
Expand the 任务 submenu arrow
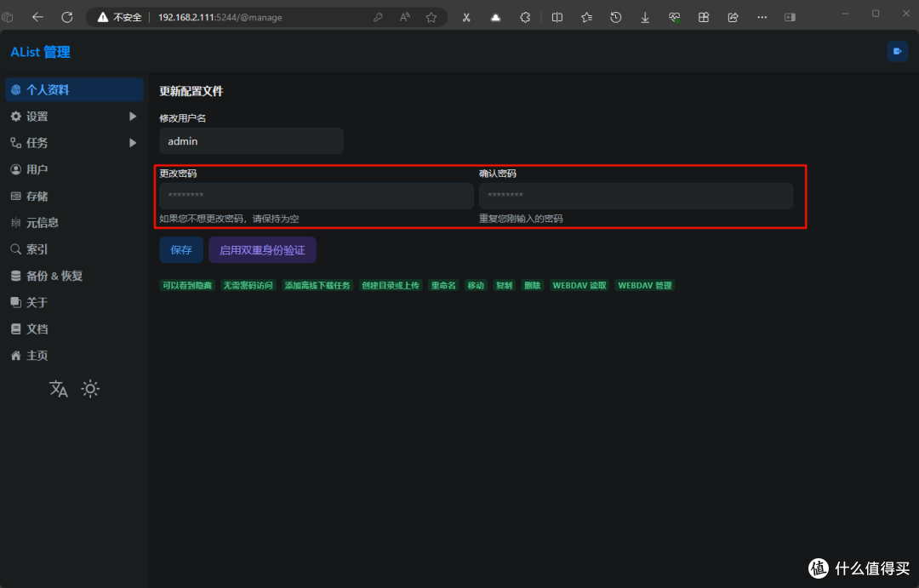133,142
